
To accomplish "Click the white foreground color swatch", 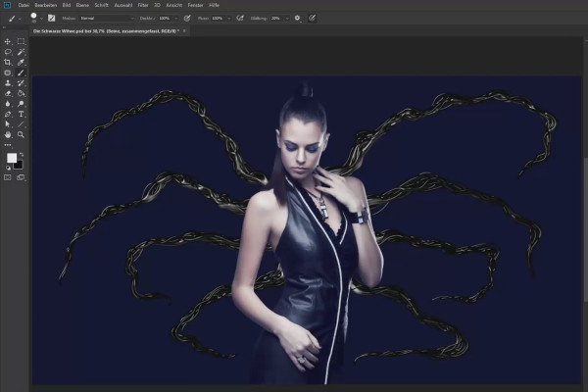I will (x=12, y=159).
